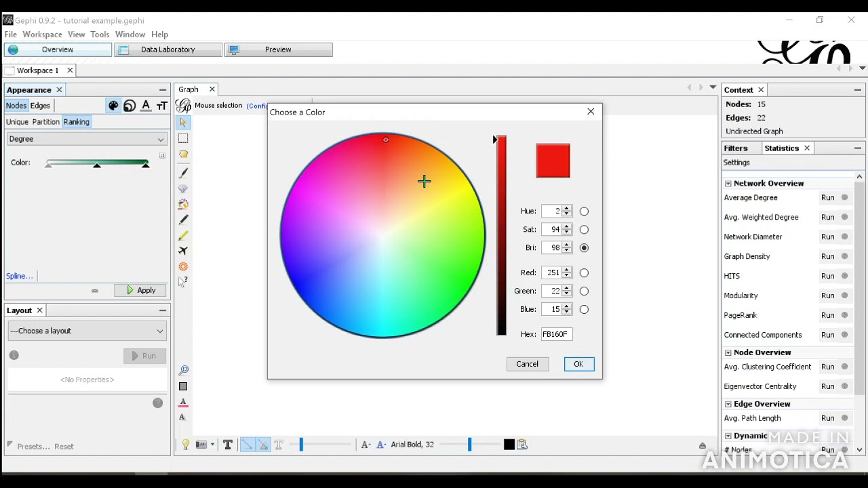Select the label size tT icon
The width and height of the screenshot is (868, 488).
(162, 106)
